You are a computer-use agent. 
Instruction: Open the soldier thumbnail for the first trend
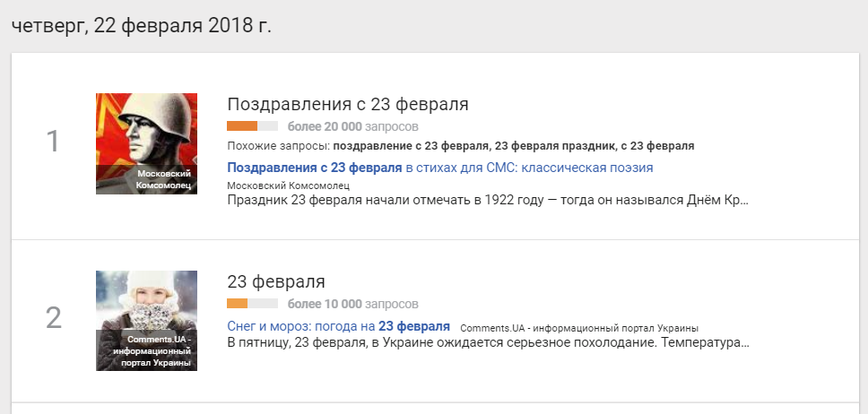click(146, 142)
